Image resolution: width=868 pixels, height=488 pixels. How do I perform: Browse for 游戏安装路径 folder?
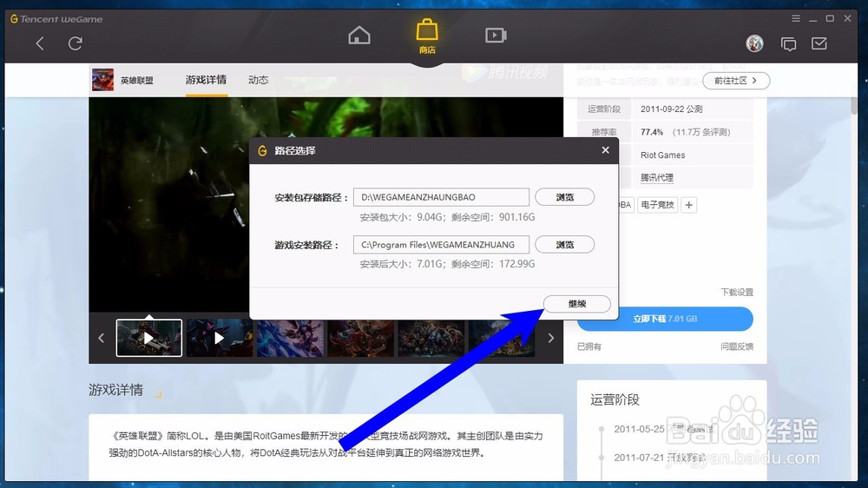click(565, 245)
